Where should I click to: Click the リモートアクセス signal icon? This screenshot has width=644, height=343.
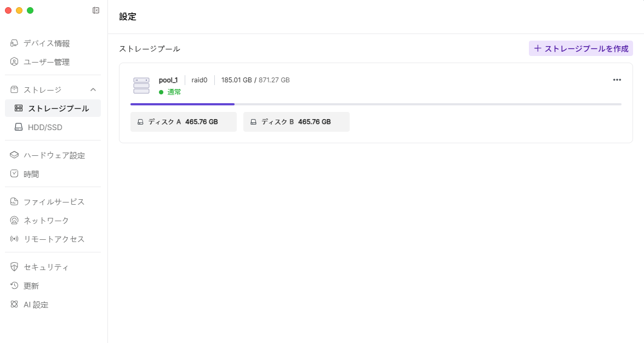pos(14,239)
